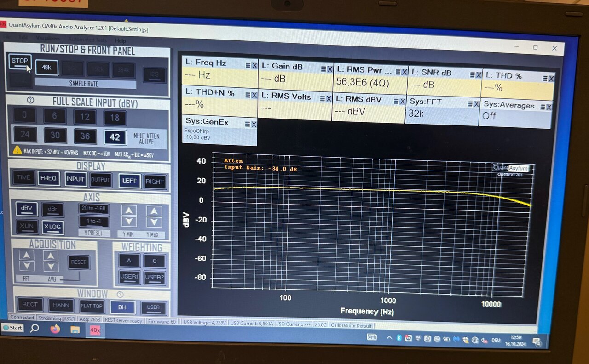Close the L: THD % measurement tile
Image resolution: width=589 pixels, height=364 pixels.
click(551, 78)
